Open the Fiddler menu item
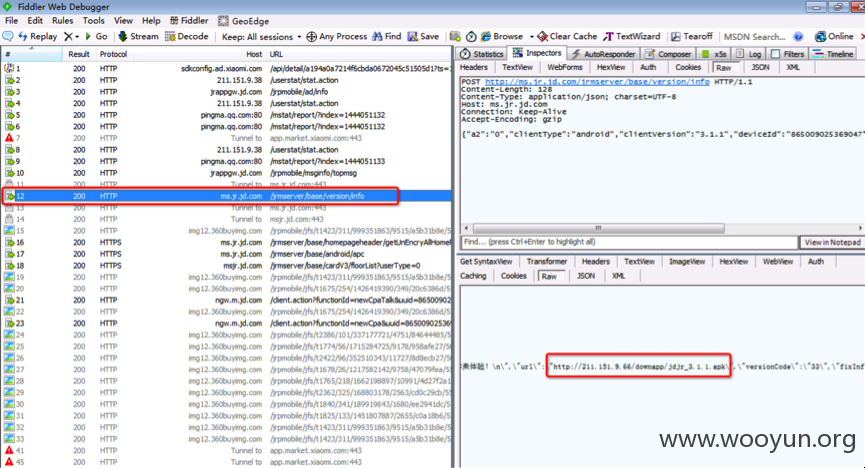The width and height of the screenshot is (865, 468). pos(189,20)
